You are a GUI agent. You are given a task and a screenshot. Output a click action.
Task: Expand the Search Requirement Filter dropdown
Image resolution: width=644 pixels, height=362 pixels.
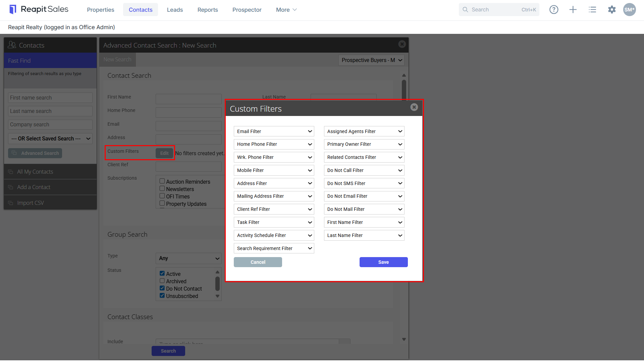tap(274, 248)
